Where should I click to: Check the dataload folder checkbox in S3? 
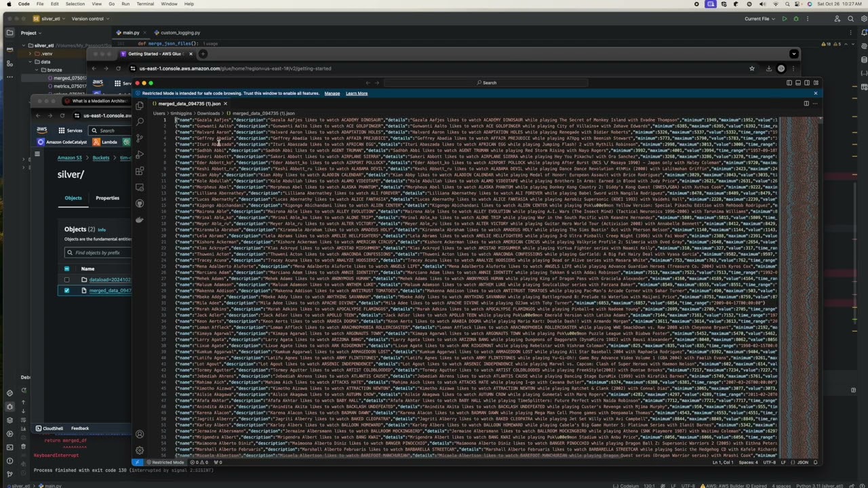(x=66, y=279)
